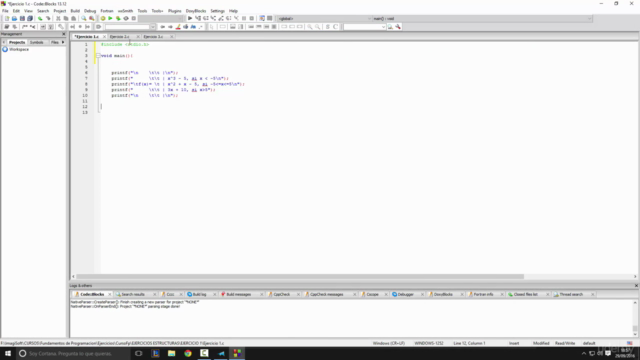Screen dimensions: 640x360
Task: Toggle the Match case Aa icon
Action: click(193, 27)
